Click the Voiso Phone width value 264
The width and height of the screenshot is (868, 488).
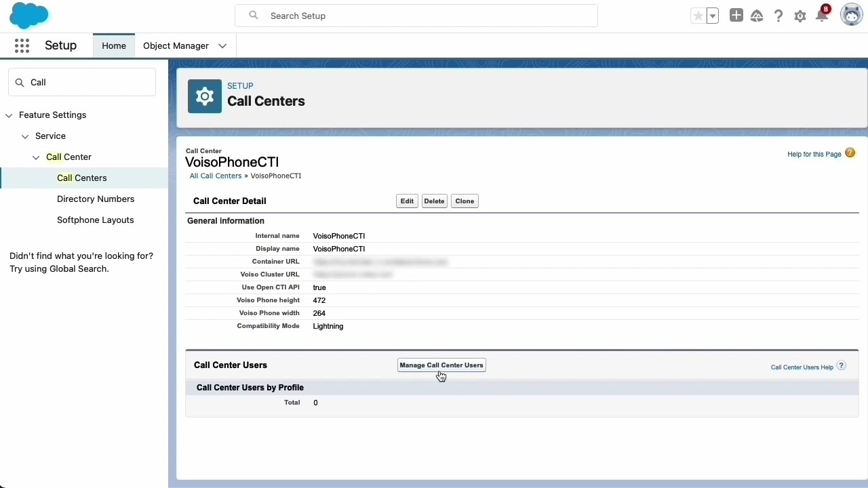[319, 313]
